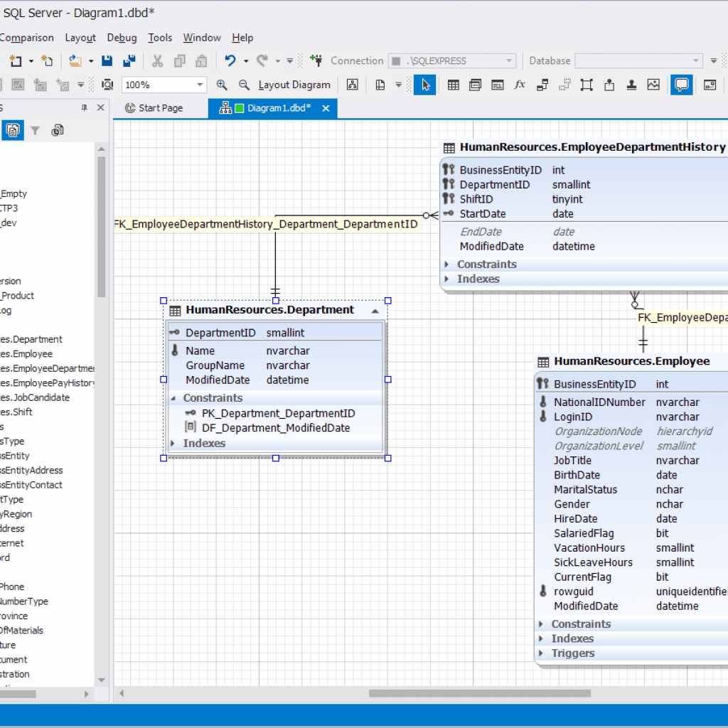This screenshot has height=728, width=728.
Task: Open the Connection dropdown
Action: coord(508,60)
